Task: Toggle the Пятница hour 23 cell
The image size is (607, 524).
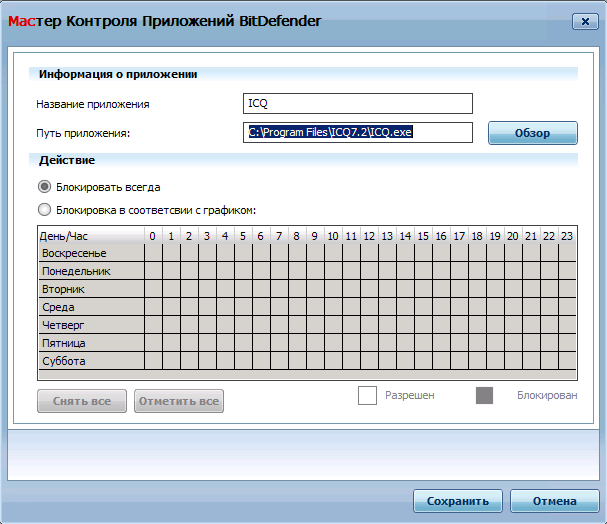Action: pos(568,343)
